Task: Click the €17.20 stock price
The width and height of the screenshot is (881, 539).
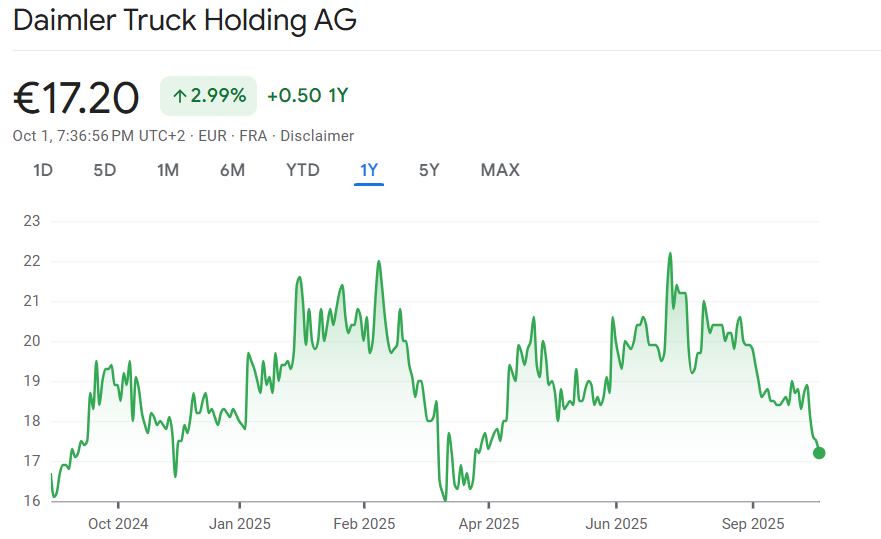Action: click(76, 97)
